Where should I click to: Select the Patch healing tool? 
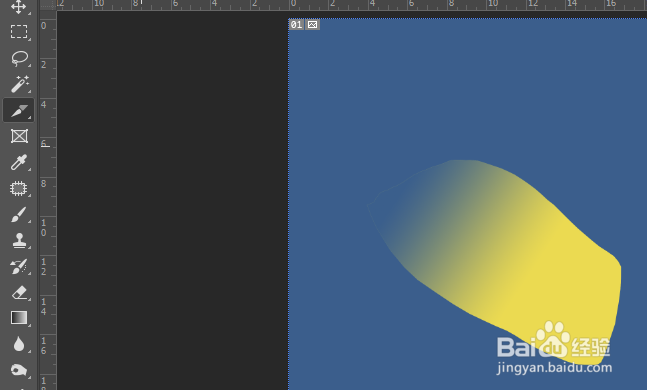[x=19, y=189]
